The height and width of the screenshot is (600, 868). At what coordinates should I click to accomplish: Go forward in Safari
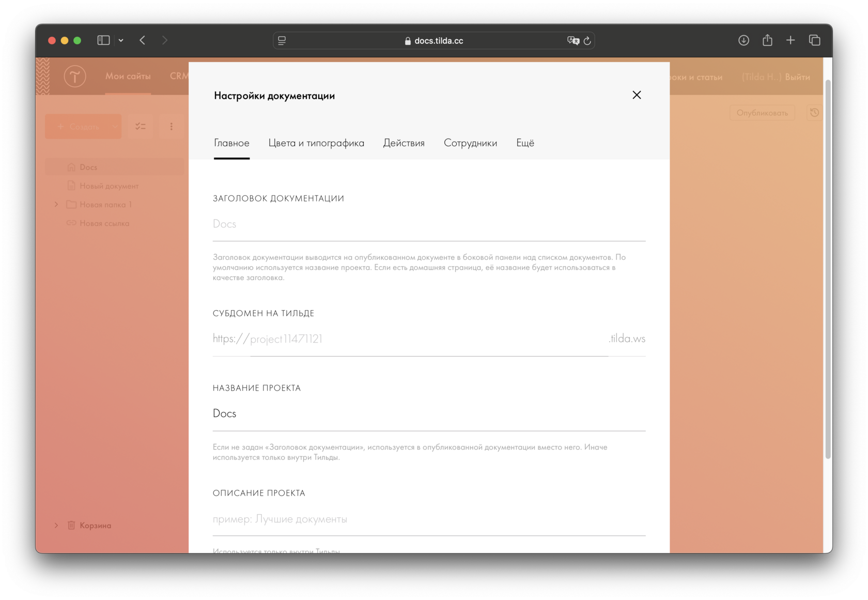165,40
